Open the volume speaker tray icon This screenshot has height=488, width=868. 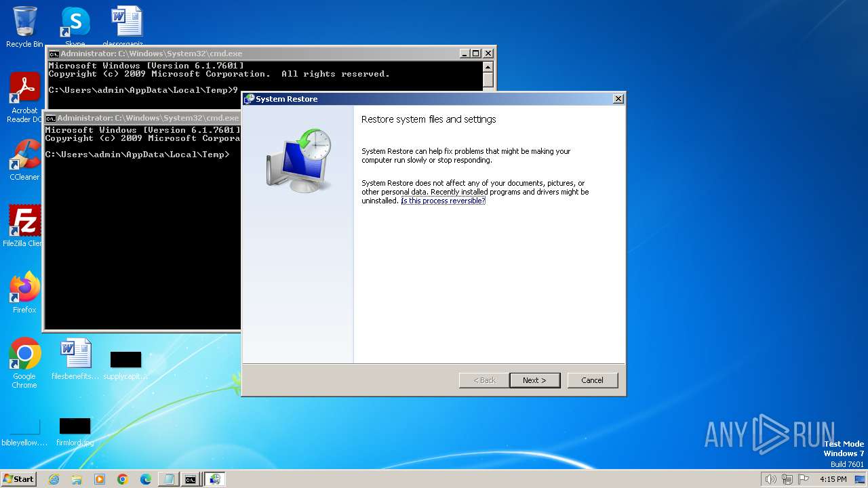(770, 479)
